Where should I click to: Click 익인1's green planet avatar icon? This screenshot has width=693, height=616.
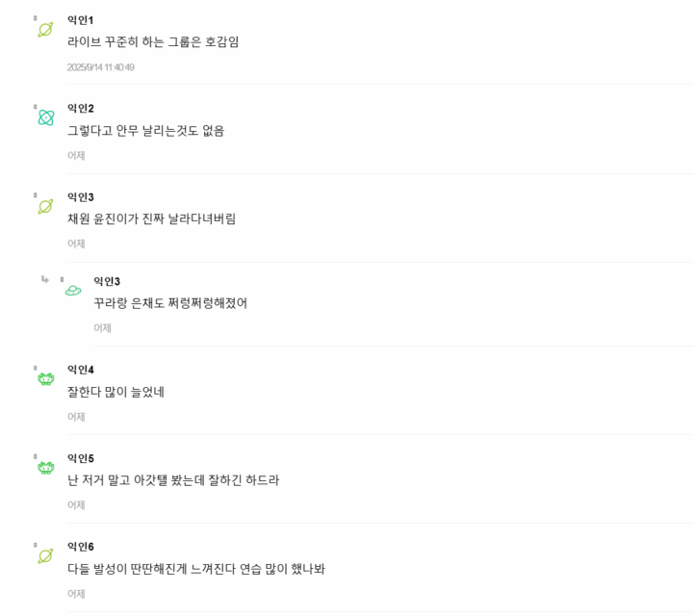click(x=45, y=30)
